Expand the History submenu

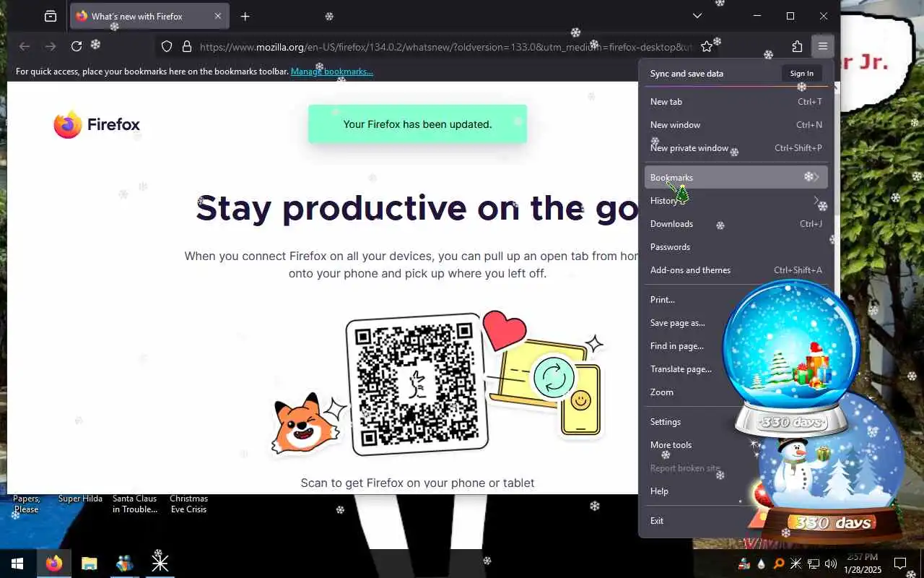(x=736, y=201)
